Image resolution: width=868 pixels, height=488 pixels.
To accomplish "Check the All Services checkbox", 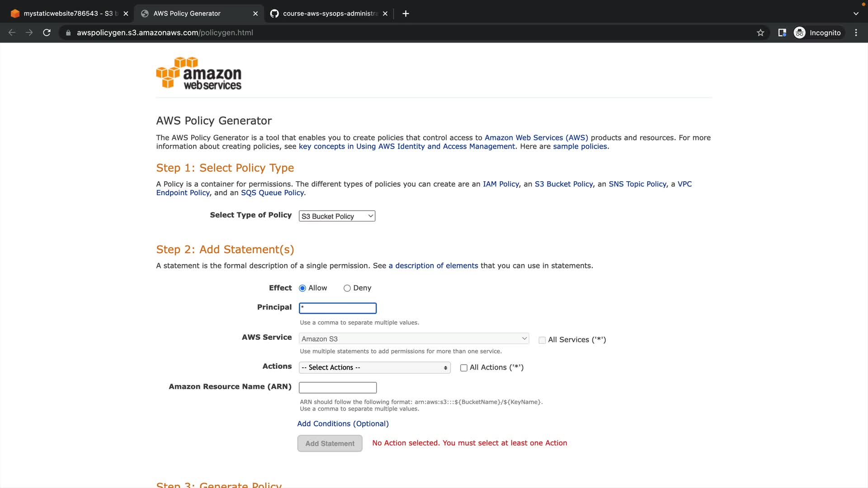I will (x=542, y=340).
